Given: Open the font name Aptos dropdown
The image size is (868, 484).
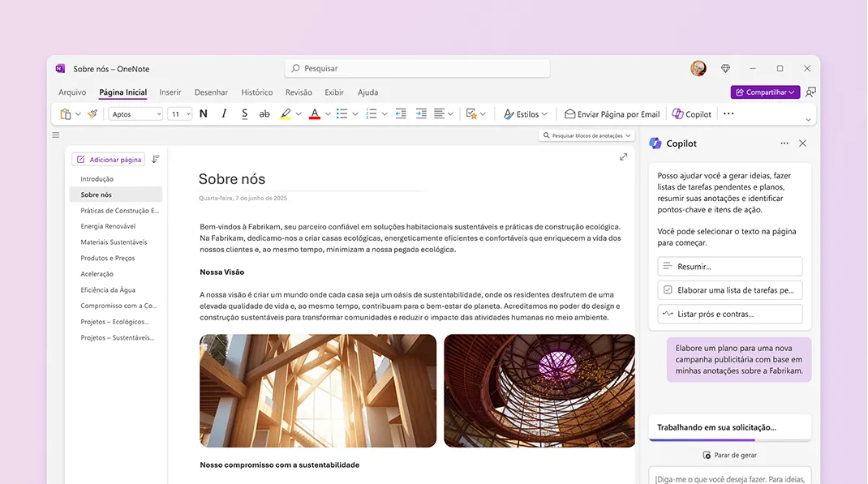Looking at the screenshot, I should coord(135,114).
